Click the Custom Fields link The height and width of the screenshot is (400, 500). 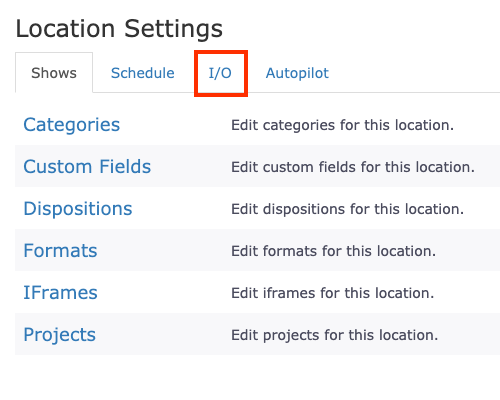coord(87,166)
